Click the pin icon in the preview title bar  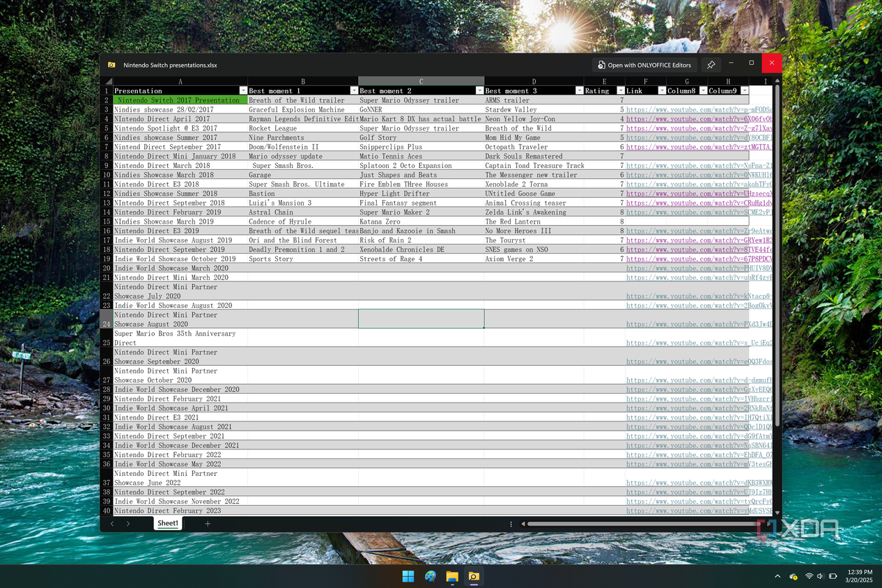[711, 65]
